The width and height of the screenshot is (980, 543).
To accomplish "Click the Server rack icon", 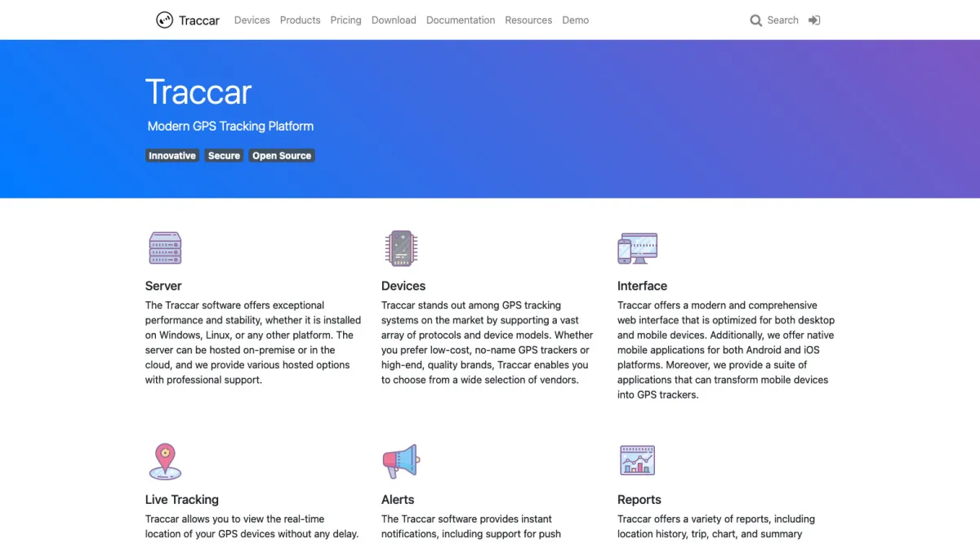I will [165, 247].
